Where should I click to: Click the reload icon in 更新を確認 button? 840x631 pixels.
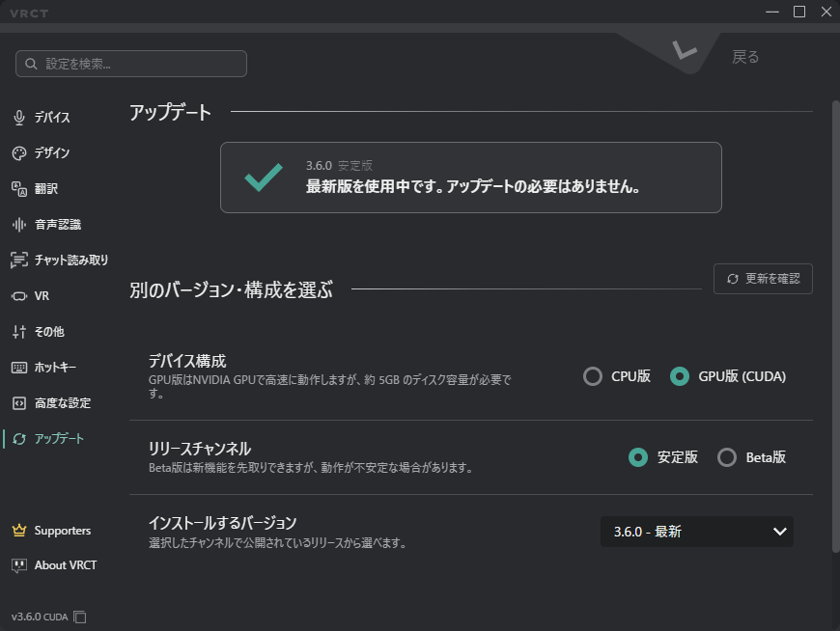point(732,279)
